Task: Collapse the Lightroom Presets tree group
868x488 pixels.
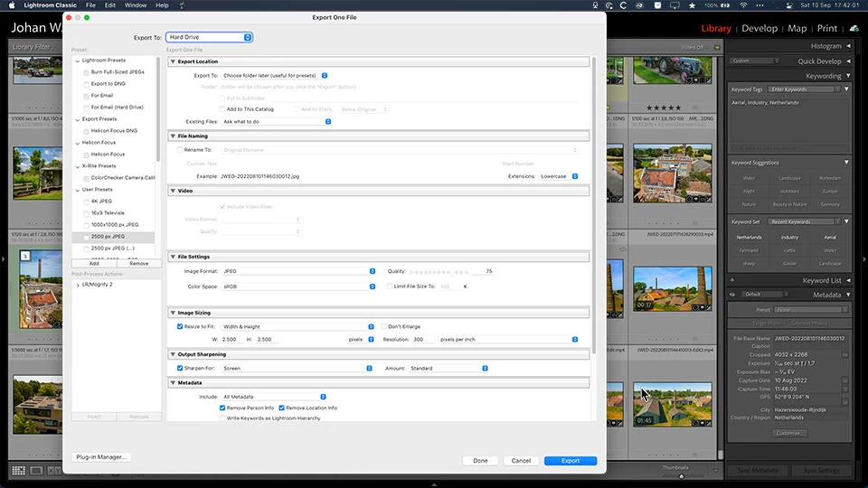Action: click(78, 61)
